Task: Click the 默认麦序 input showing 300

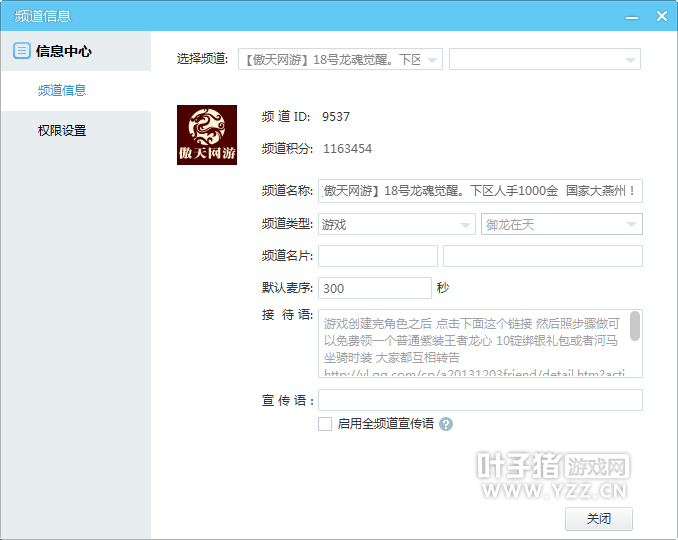Action: 374,288
